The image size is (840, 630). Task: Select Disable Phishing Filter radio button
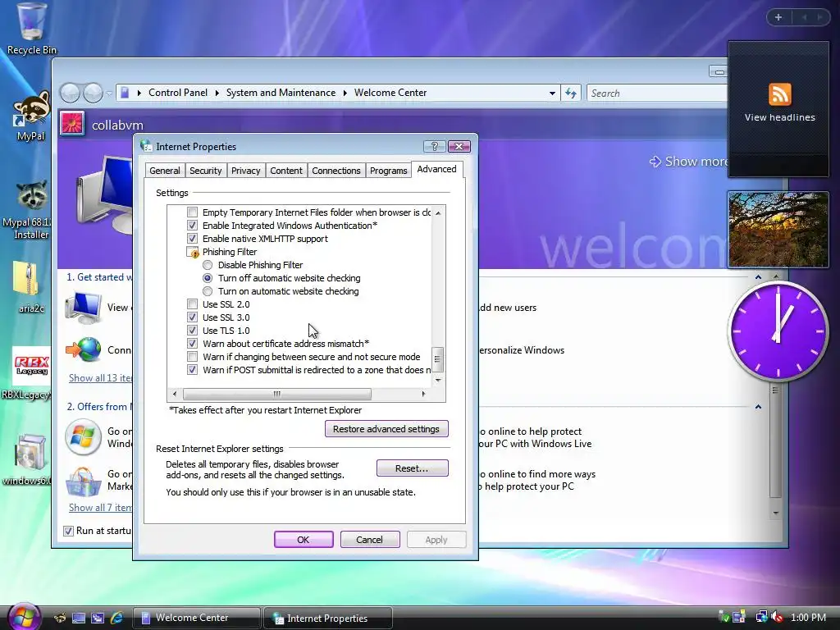(x=208, y=265)
